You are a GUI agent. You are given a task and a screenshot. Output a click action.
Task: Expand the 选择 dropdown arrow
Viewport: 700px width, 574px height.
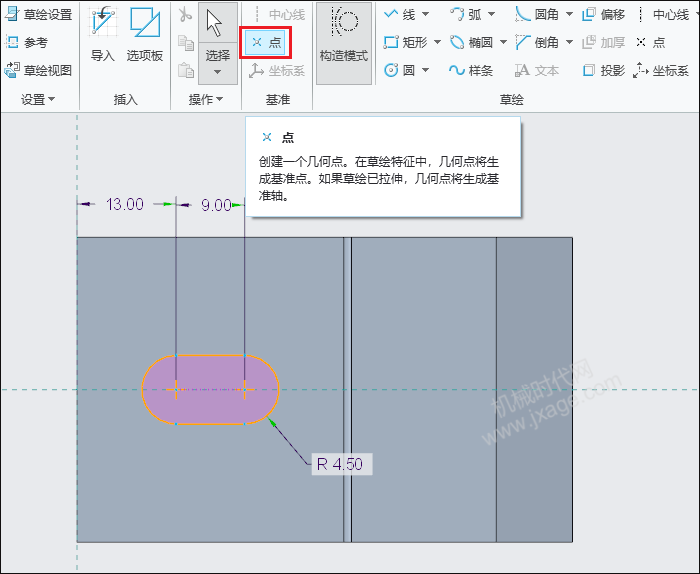(x=217, y=72)
